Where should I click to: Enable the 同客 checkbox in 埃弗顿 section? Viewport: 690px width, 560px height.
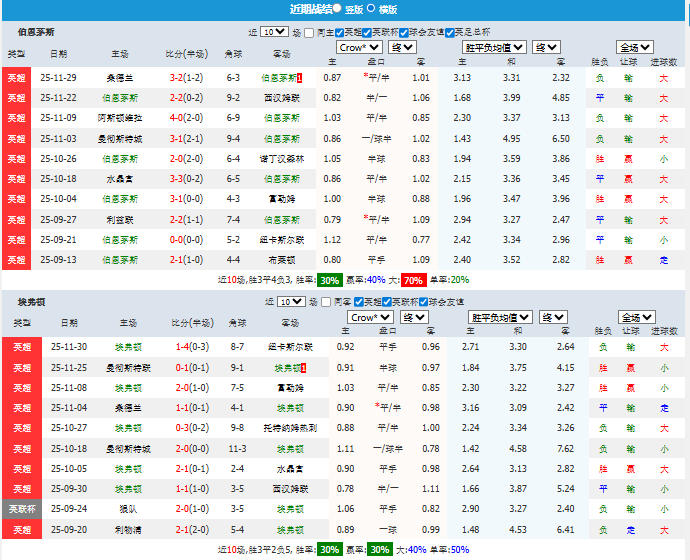(328, 301)
